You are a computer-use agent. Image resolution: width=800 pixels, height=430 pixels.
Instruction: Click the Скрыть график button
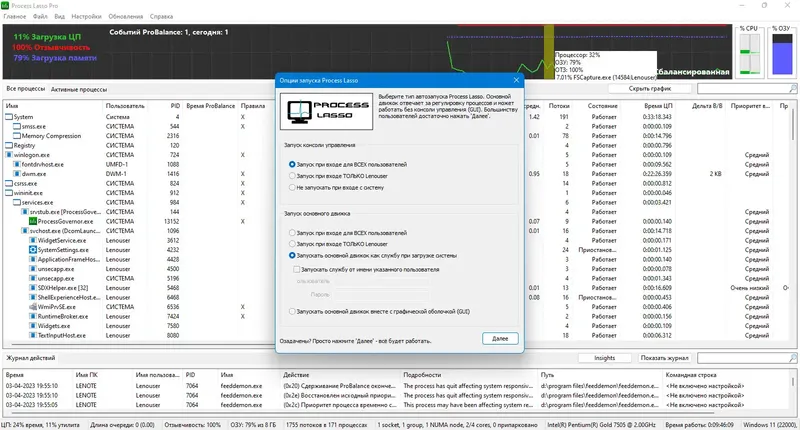649,89
